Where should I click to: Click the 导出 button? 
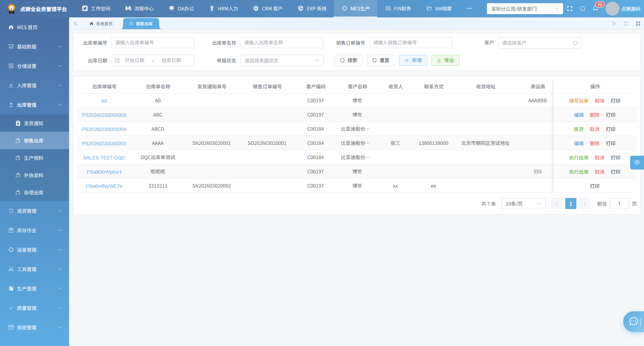tap(445, 60)
